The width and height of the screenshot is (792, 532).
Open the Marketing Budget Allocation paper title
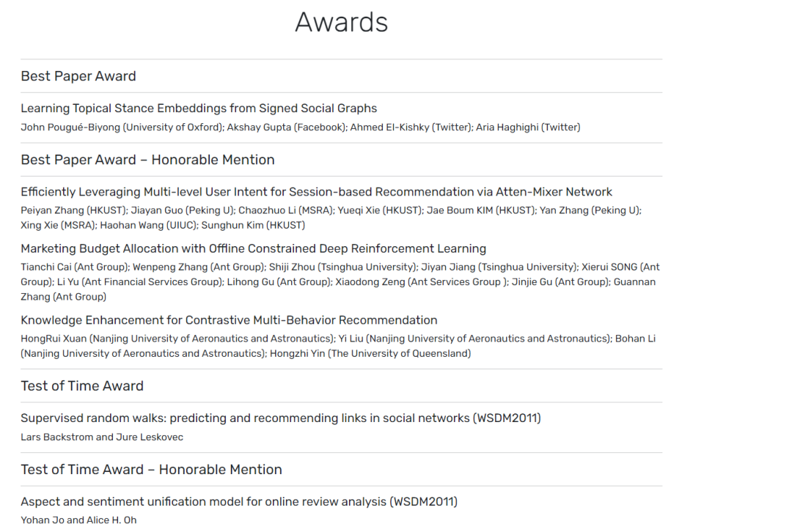[254, 249]
